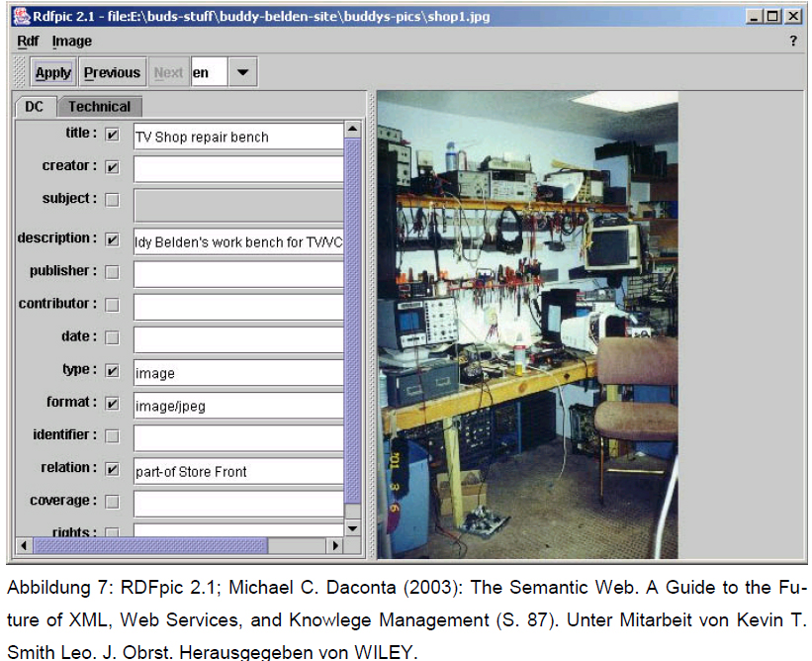Enable the subject checkbox
The height and width of the screenshot is (661, 812).
click(x=112, y=200)
